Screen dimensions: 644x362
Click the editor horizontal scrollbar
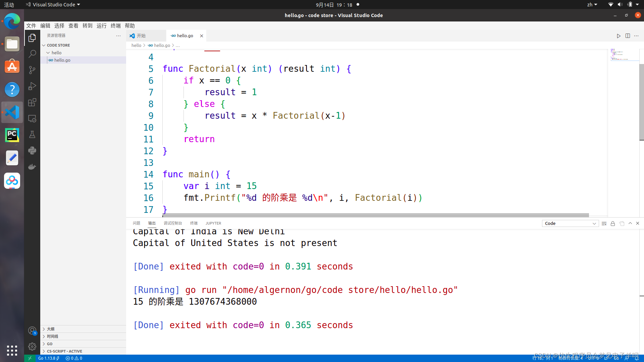pos(376,215)
